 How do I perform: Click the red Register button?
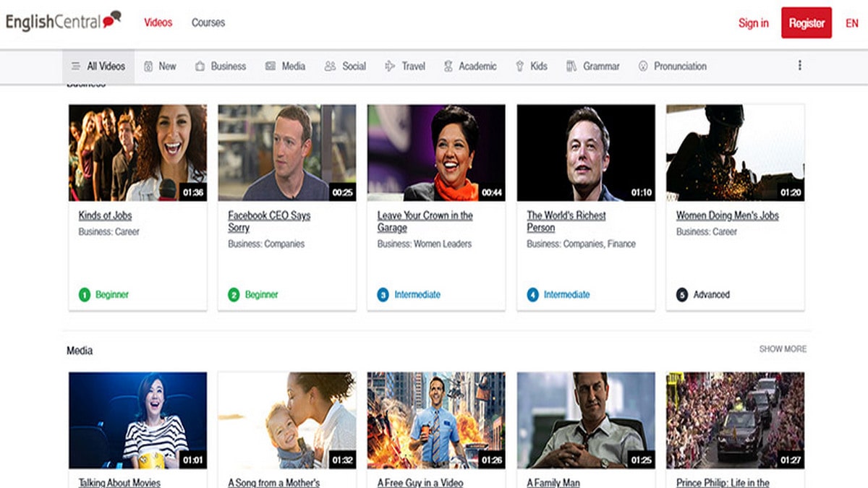806,23
